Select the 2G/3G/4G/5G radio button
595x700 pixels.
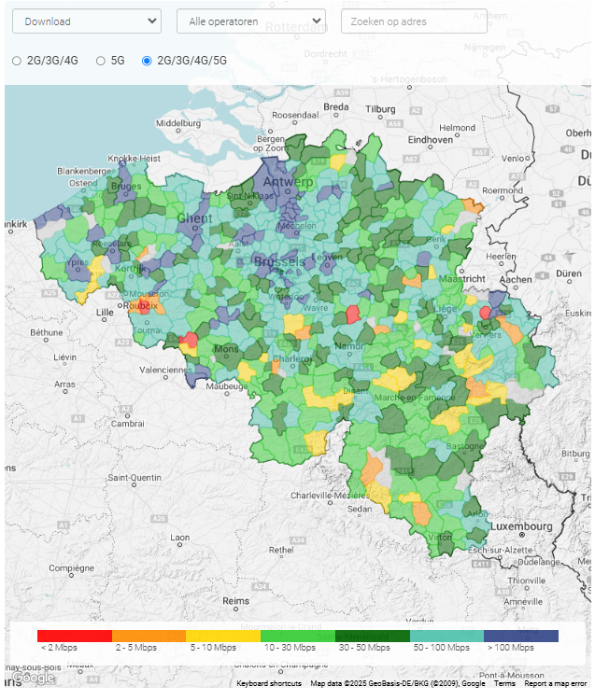[x=147, y=61]
